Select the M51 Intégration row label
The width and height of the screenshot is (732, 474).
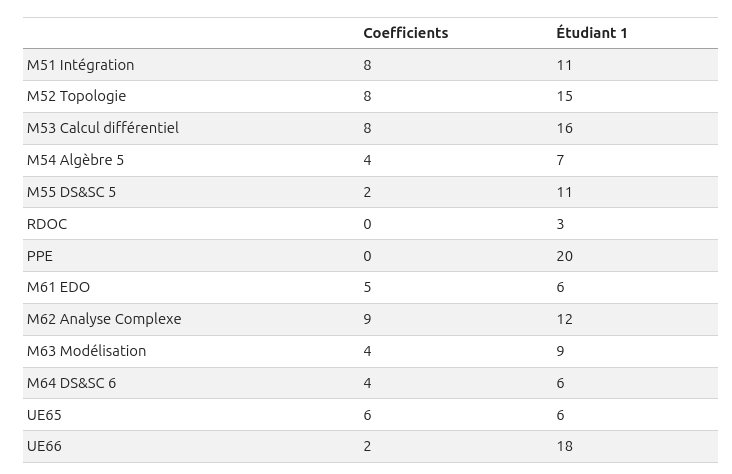(80, 65)
